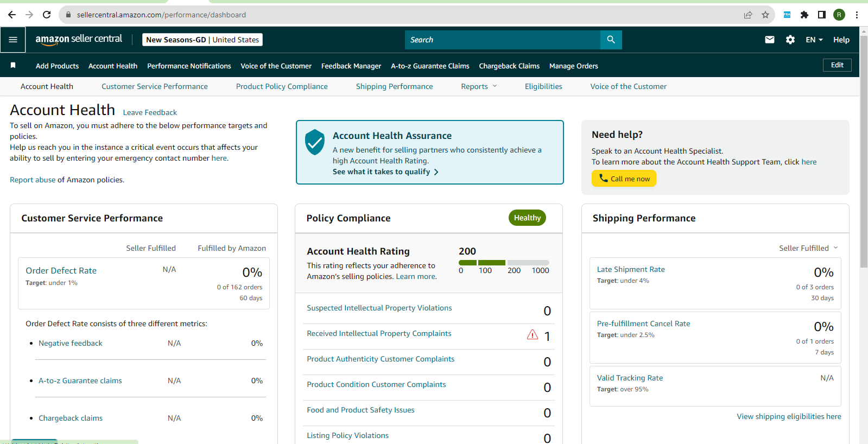The width and height of the screenshot is (868, 444).
Task: Open the Shipping Performance tab
Action: 395,86
